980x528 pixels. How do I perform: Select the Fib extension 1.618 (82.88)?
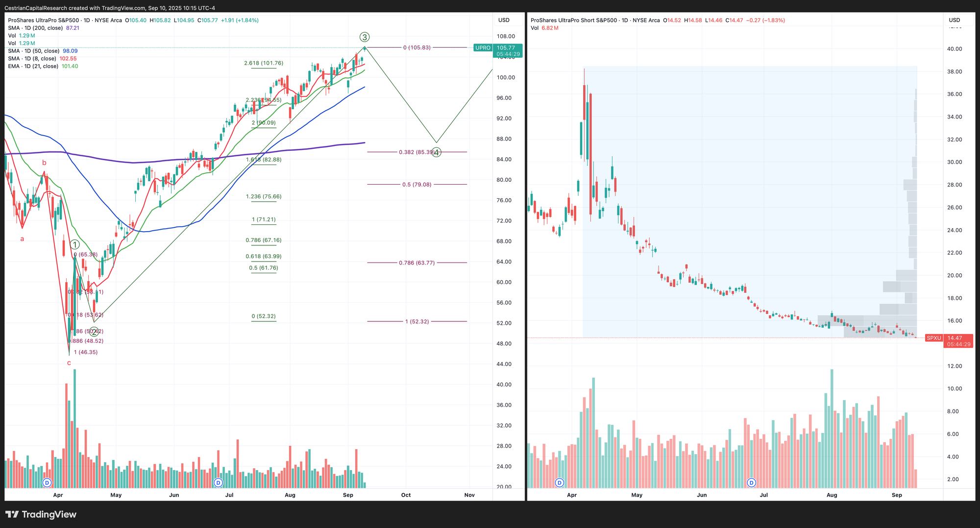pyautogui.click(x=264, y=160)
